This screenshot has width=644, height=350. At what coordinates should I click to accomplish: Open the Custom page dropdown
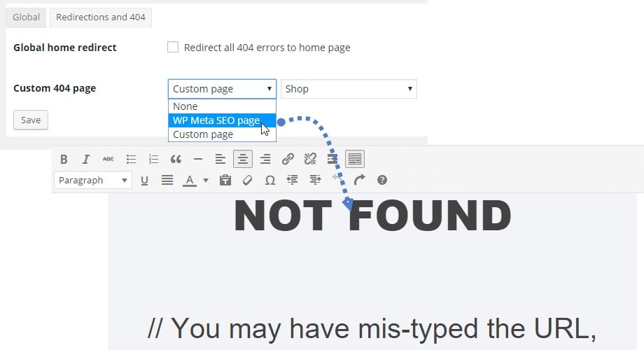(222, 89)
